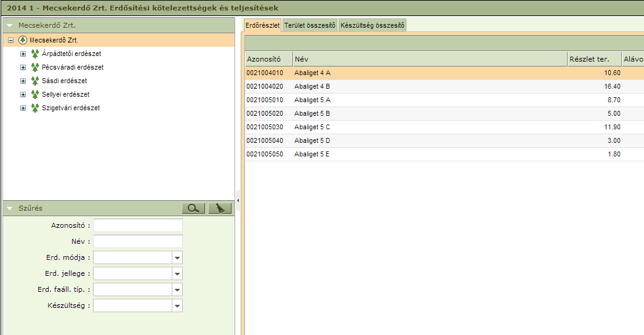The image size is (644, 335).
Task: Collapse the left panel with splitter arrow
Action: coord(238,201)
